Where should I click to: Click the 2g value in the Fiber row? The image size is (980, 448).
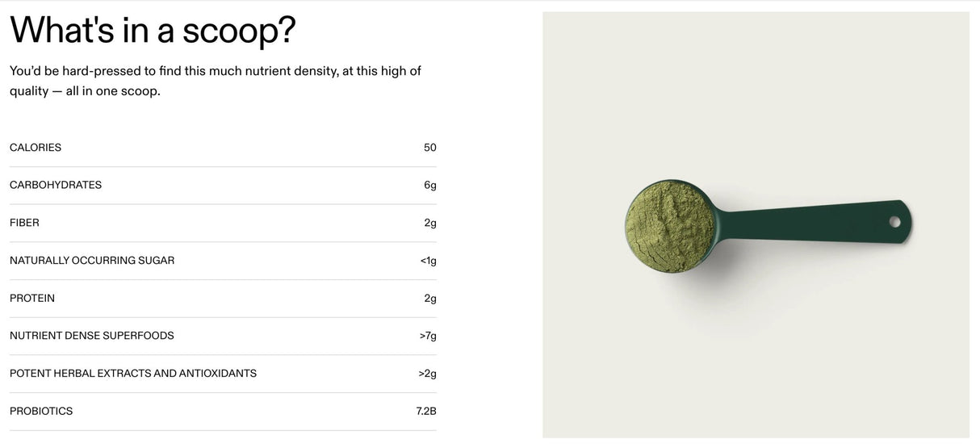tap(429, 223)
